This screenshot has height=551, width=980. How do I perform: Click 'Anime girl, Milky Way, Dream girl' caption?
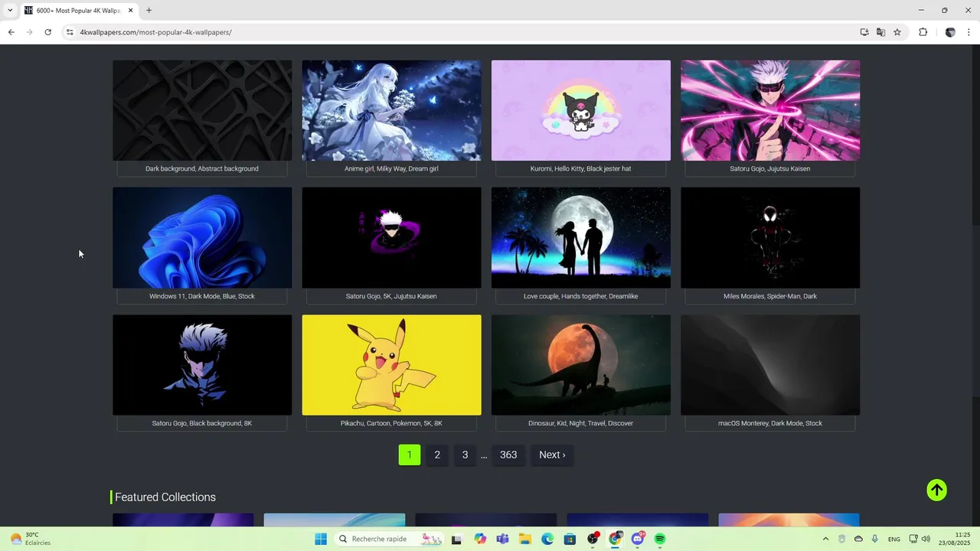(391, 168)
